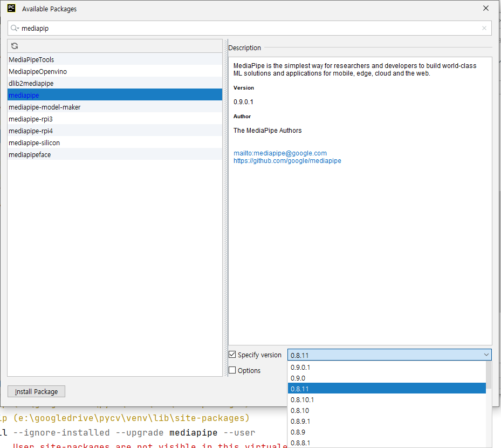Click the version number 0.9.0.1 in description

click(x=243, y=101)
